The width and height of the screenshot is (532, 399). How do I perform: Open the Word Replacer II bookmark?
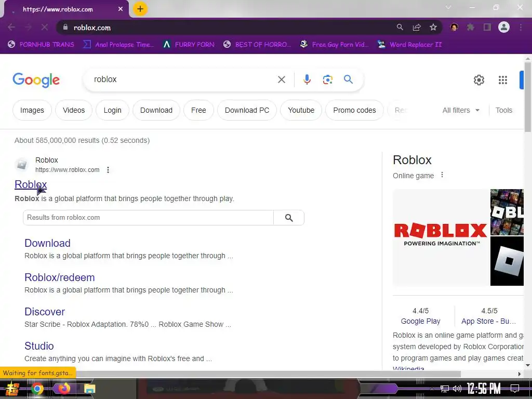point(409,45)
